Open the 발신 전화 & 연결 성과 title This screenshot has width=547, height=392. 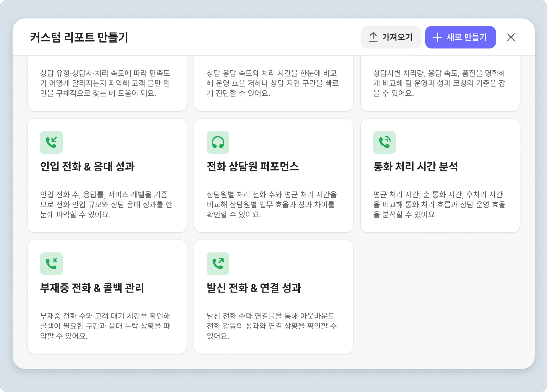(x=254, y=288)
